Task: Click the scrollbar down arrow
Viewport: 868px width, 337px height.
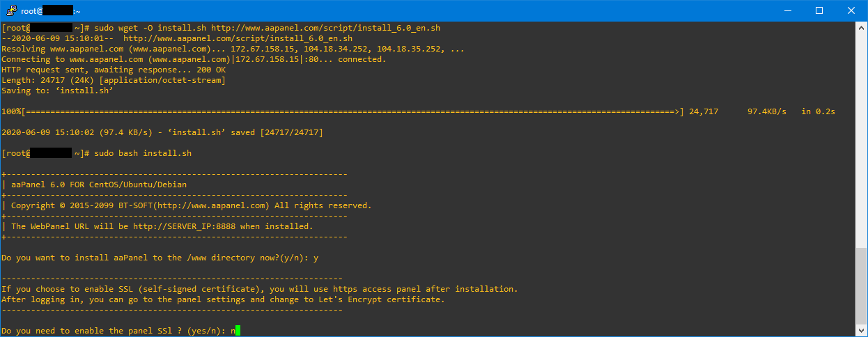Action: (x=862, y=331)
